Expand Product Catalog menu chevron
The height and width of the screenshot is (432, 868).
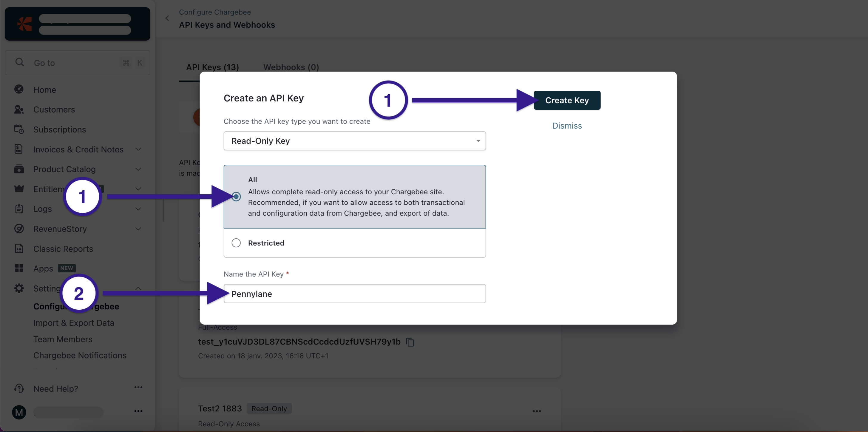(x=138, y=169)
